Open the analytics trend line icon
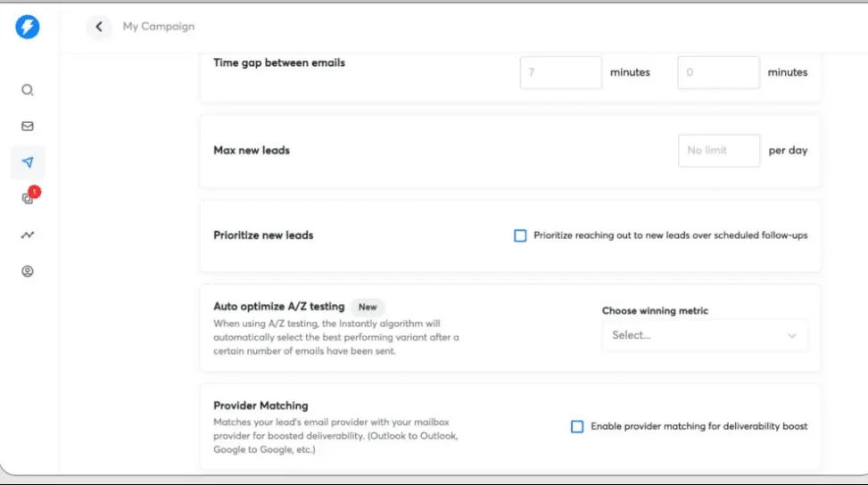Viewport: 868px width, 485px height. (x=28, y=235)
